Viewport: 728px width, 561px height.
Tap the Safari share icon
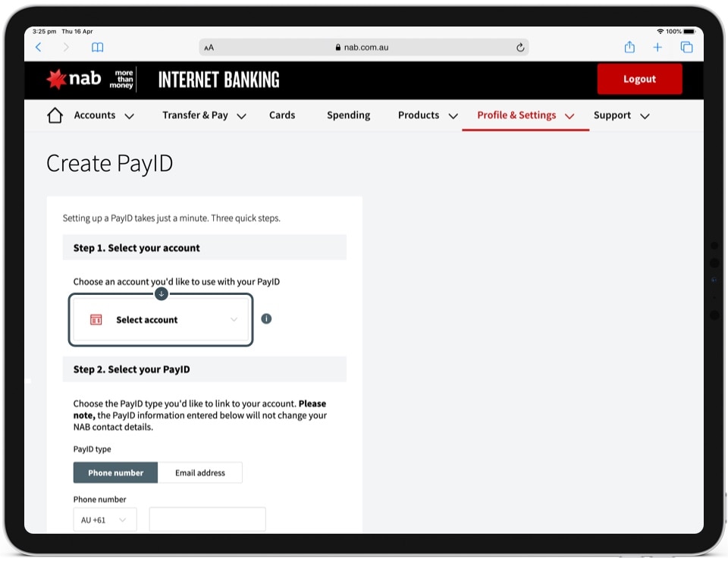tap(629, 47)
